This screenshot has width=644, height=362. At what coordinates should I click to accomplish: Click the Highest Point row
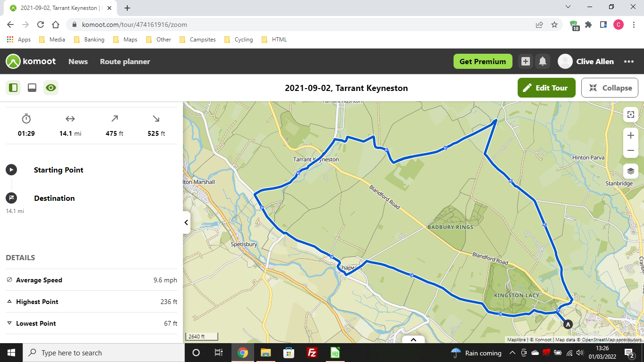[91, 302]
